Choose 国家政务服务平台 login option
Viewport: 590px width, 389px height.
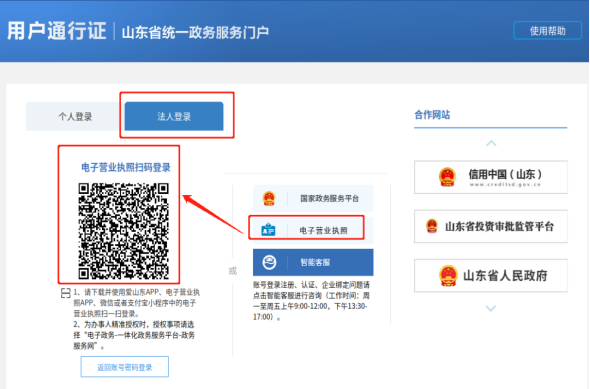pos(313,198)
